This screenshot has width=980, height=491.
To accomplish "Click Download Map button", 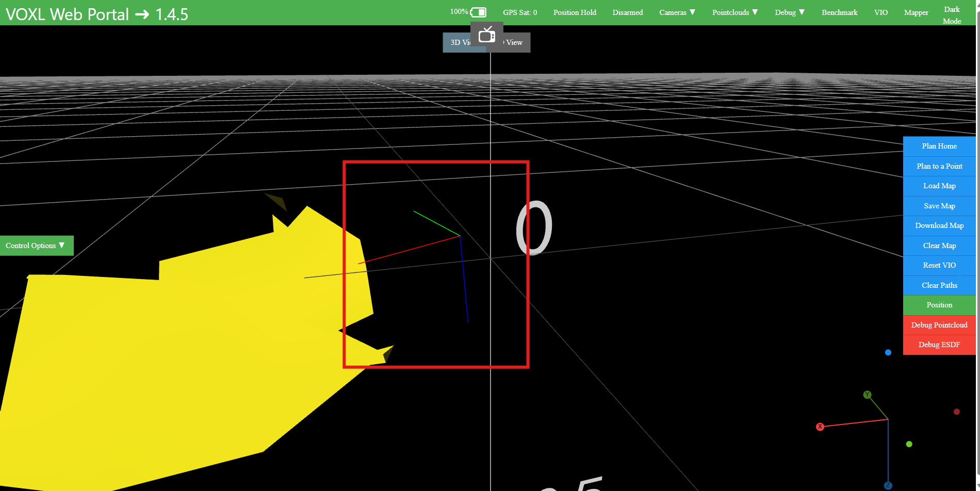I will click(x=939, y=225).
